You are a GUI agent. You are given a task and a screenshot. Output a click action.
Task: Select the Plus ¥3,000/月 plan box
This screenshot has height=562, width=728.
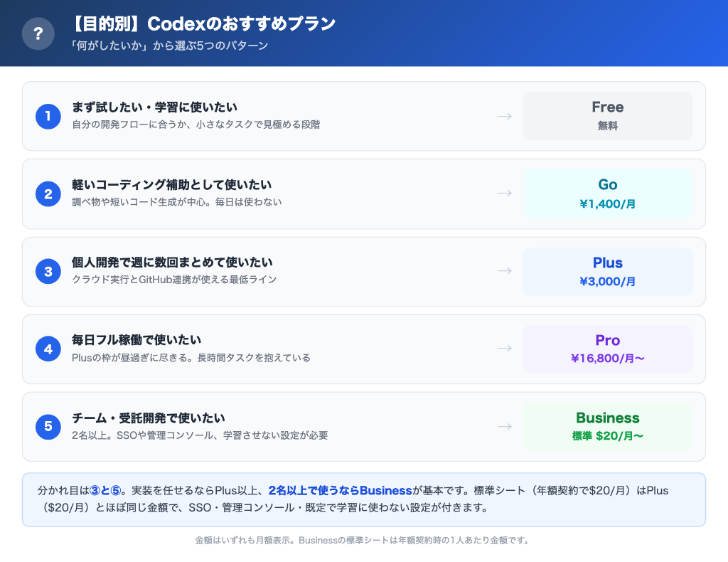tap(608, 271)
